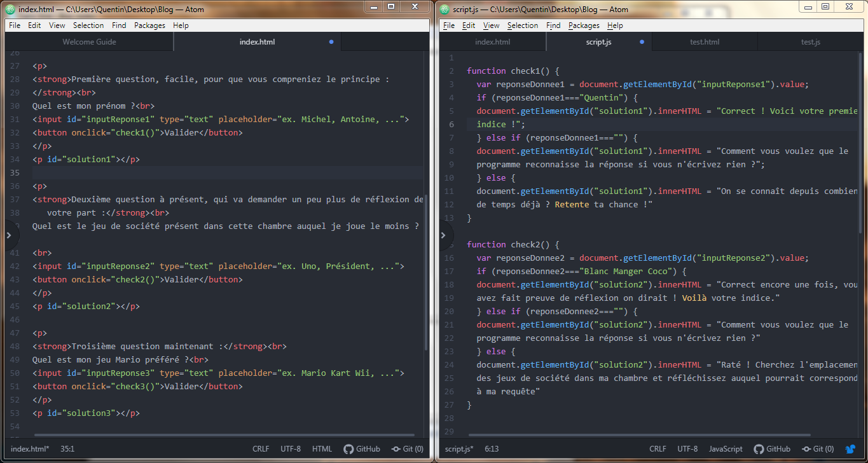
Task: Open the Selection menu in index.html window
Action: (88, 25)
